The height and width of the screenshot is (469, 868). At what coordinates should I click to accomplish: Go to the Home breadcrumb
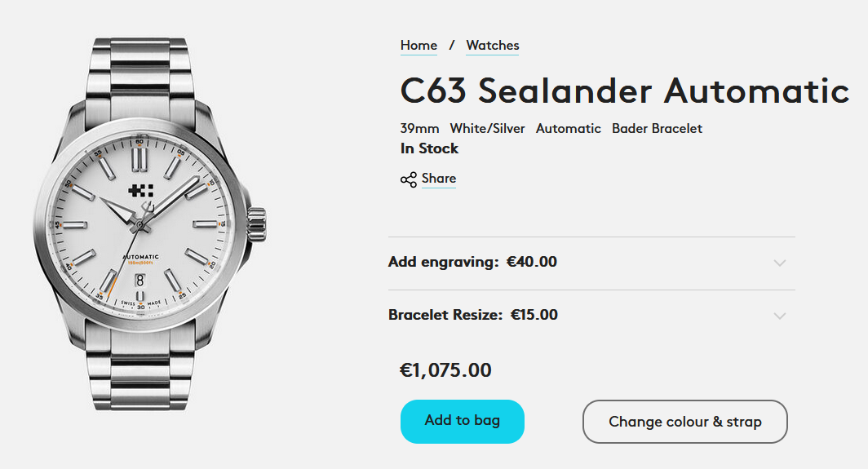418,46
